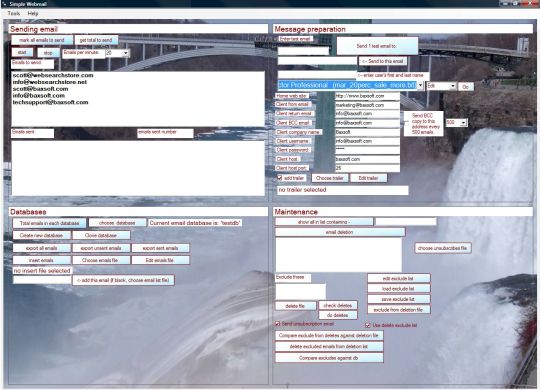Toggle the Send BCC copy checkbox

[x=406, y=122]
